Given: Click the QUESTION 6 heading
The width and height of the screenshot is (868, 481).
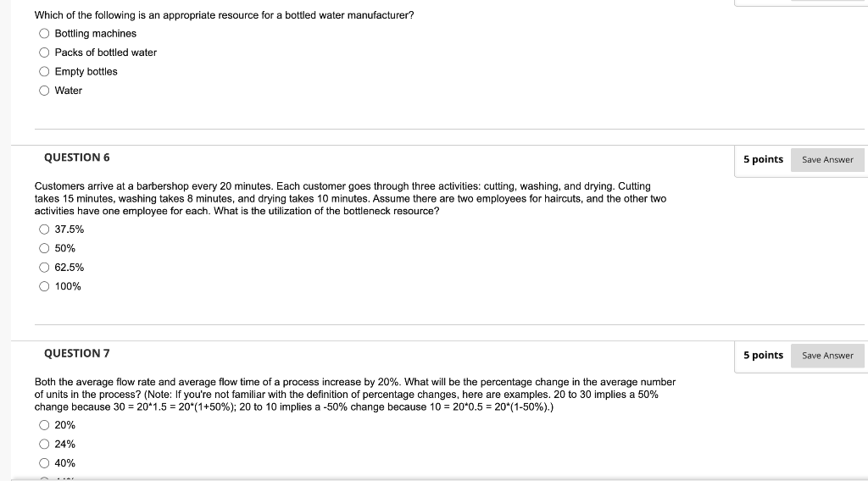Looking at the screenshot, I should pos(77,158).
